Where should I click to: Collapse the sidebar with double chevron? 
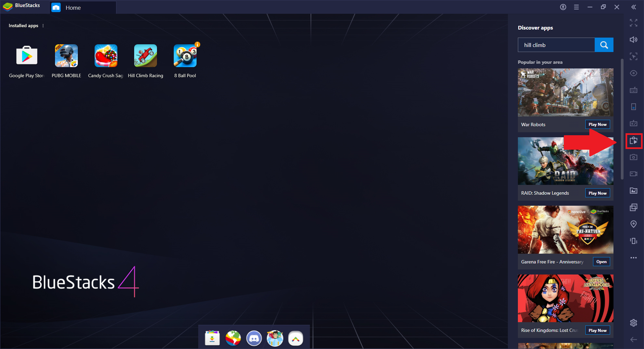pos(634,7)
